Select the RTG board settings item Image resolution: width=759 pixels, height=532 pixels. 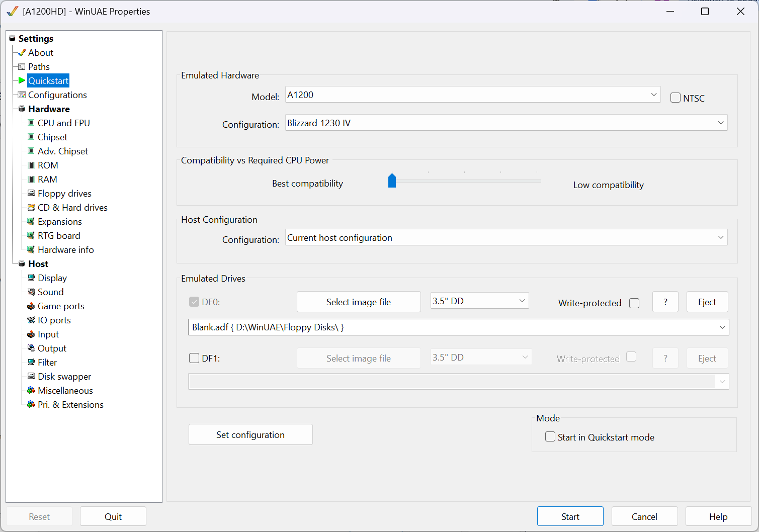pyautogui.click(x=59, y=235)
